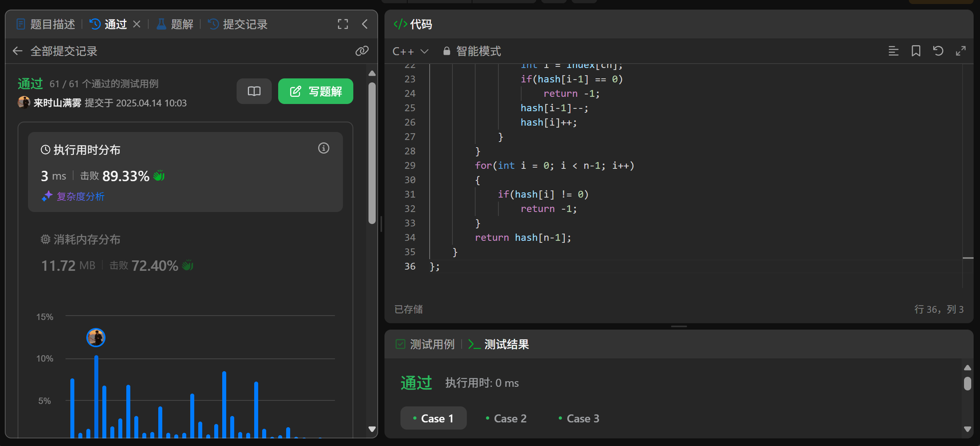This screenshot has height=446, width=980.
Task: Open the C++ language dropdown
Action: click(x=410, y=51)
